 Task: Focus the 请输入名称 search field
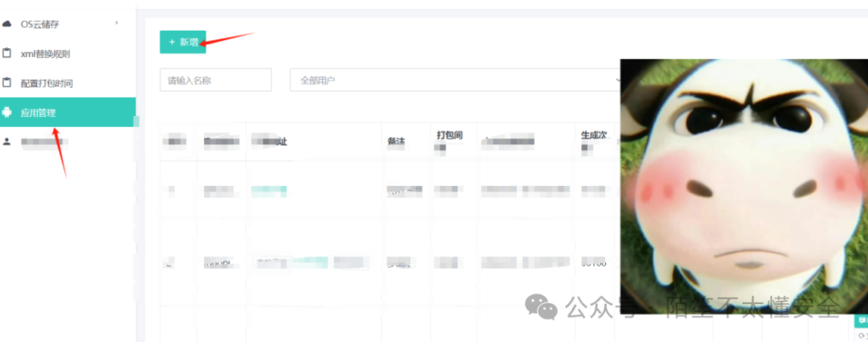click(216, 80)
